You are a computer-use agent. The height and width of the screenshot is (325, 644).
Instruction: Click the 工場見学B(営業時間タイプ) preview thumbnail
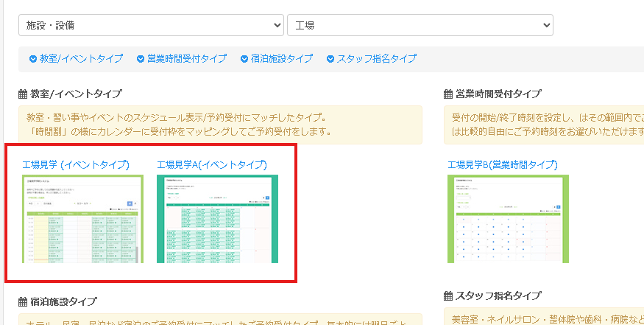[509, 219]
